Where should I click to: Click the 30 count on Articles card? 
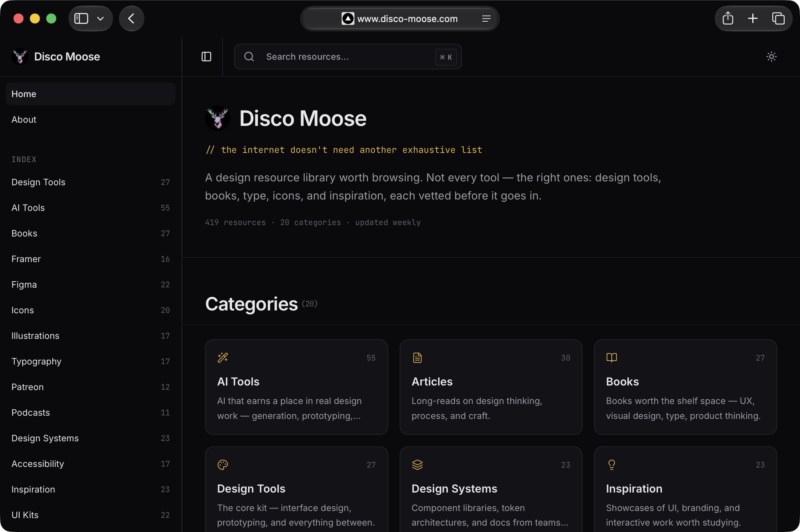coord(566,358)
